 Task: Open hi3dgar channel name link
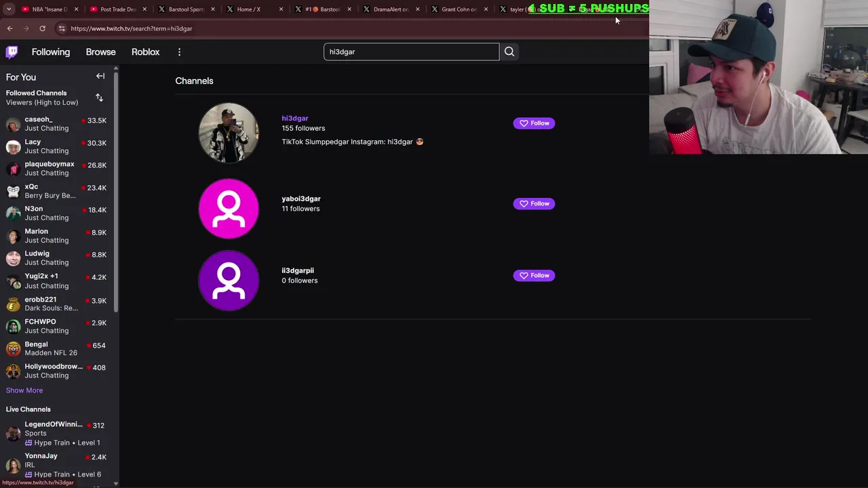coord(295,118)
